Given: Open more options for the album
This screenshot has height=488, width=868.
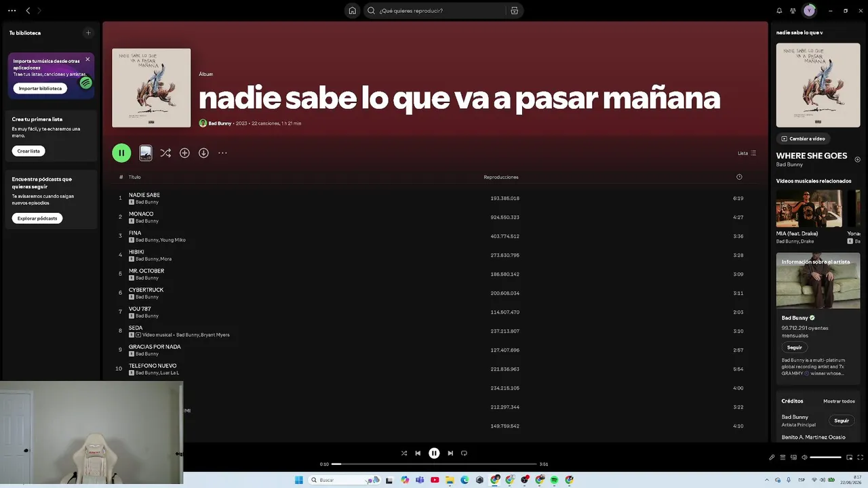Looking at the screenshot, I should tap(222, 153).
